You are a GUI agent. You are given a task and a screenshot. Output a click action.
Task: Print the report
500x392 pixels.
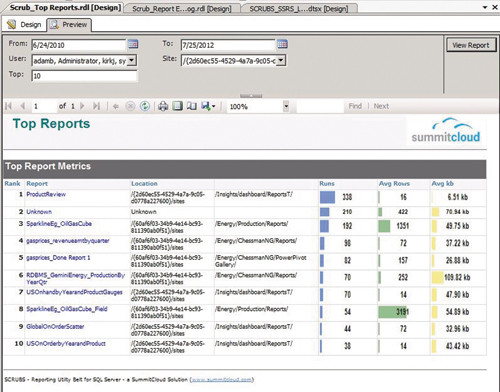(x=163, y=106)
